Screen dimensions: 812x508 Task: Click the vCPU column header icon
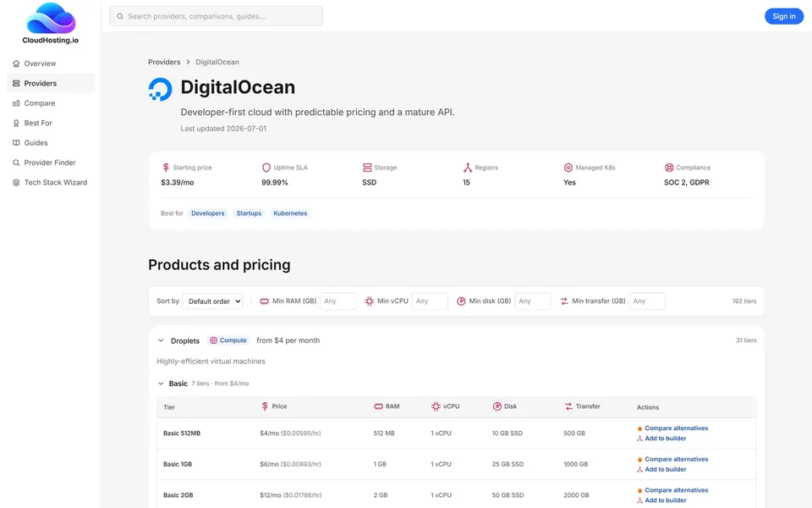436,406
